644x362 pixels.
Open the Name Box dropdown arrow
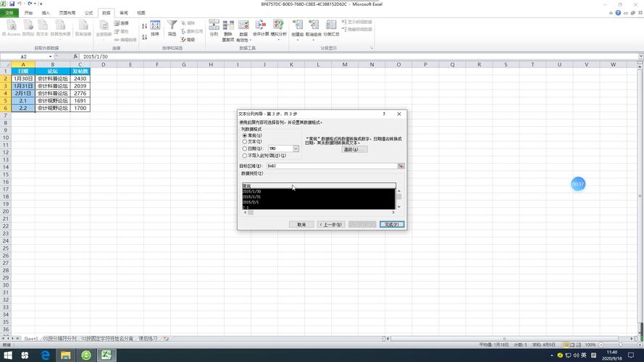click(x=51, y=56)
